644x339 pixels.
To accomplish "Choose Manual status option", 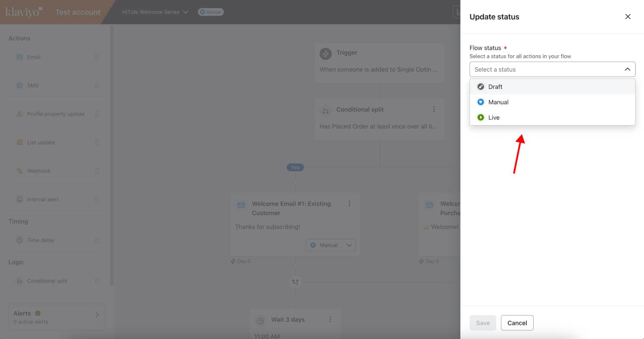I will pos(498,102).
